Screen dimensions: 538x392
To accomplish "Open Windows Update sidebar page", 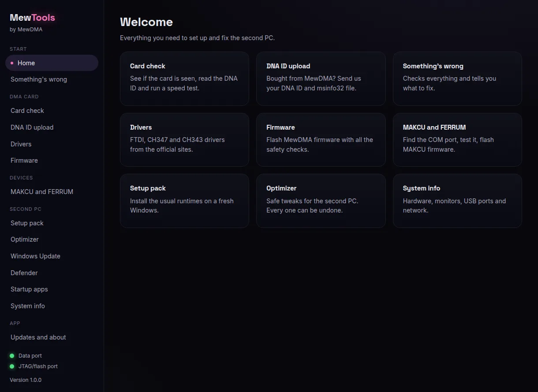I will [52, 256].
